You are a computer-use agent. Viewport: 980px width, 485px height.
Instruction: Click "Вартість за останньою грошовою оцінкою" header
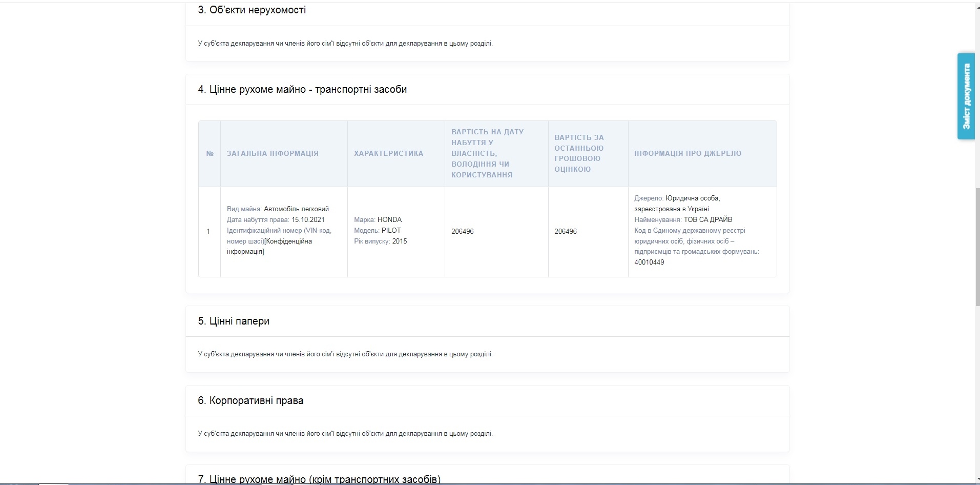579,153
